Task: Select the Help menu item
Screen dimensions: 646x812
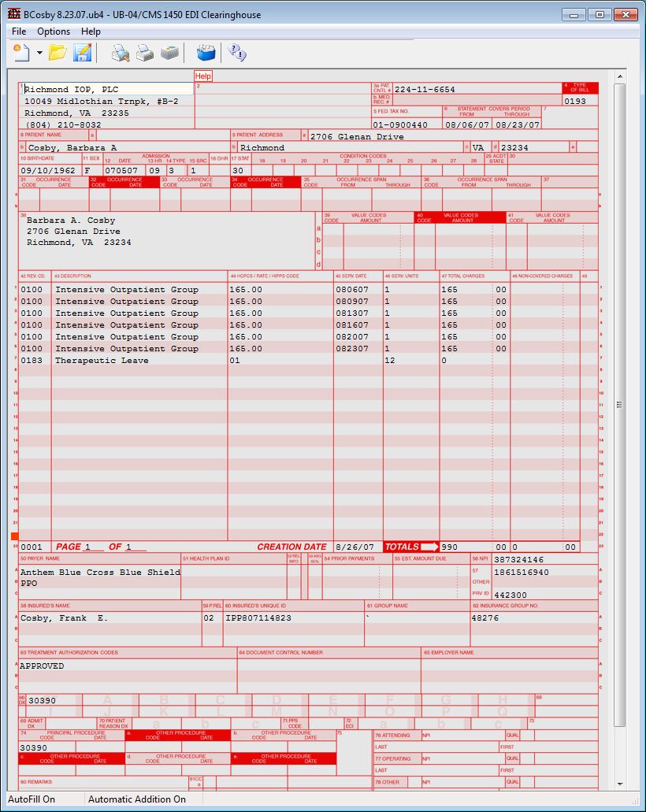Action: 90,32
